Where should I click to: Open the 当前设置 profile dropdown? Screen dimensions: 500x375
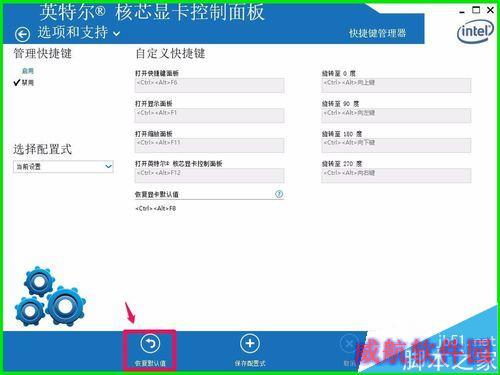click(x=63, y=166)
